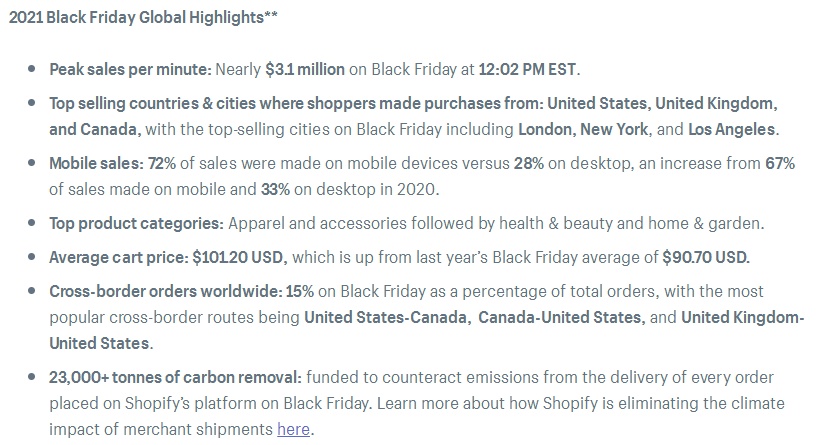Click the words 'London, New York' in bold
Viewport: 818px width, 445px height.
583,129
